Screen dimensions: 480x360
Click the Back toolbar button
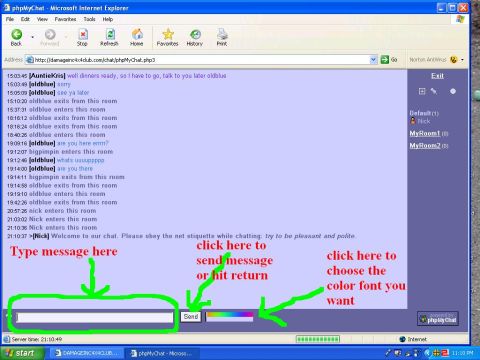tap(16, 37)
